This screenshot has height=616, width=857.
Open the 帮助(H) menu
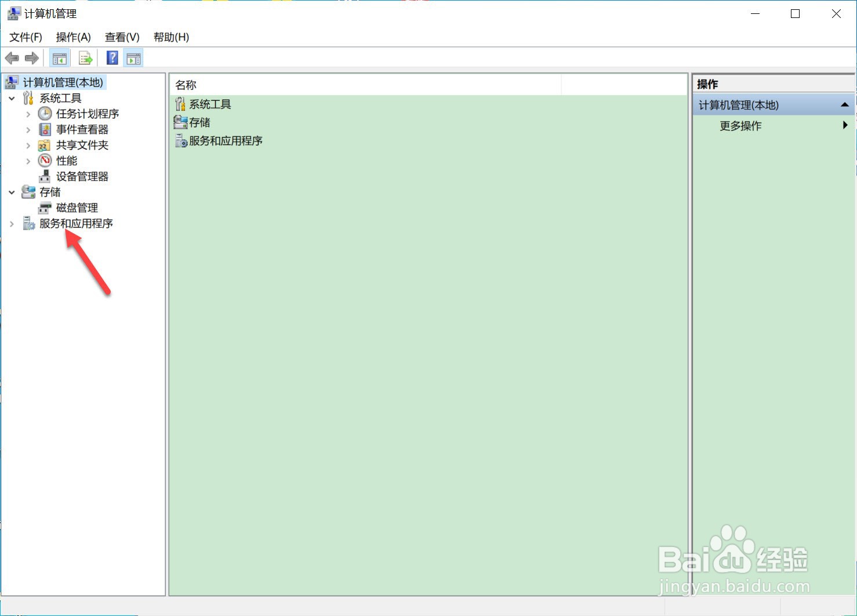(171, 37)
